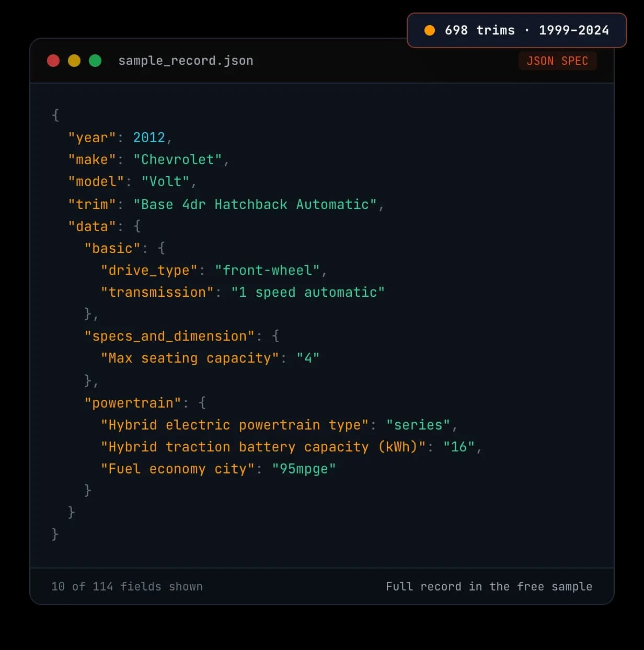Click the 698 trims 1999-2024 badge
Screen dimensions: 644x650
point(516,30)
